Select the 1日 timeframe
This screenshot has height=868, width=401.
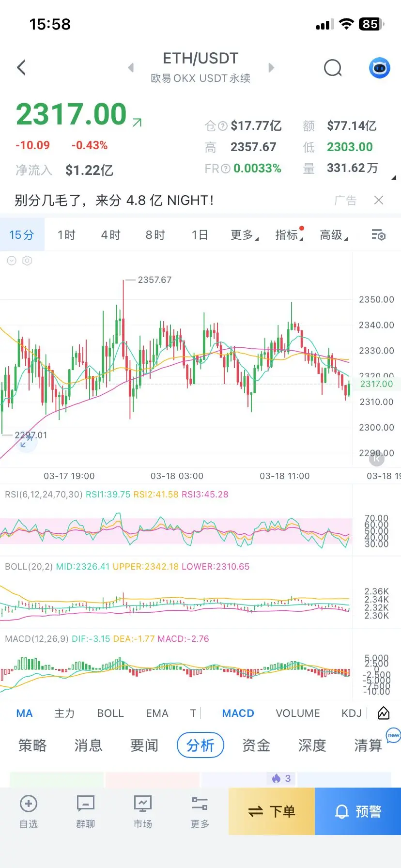click(200, 235)
